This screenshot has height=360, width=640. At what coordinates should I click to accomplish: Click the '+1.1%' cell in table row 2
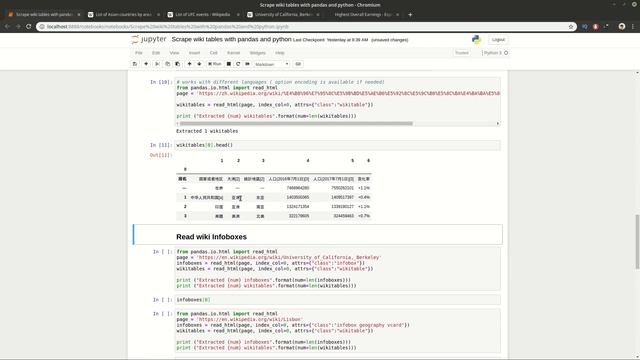[x=364, y=207]
